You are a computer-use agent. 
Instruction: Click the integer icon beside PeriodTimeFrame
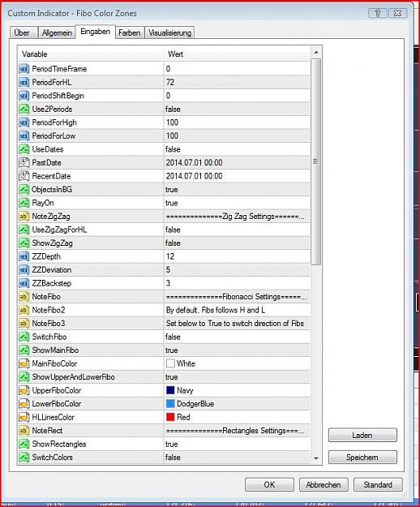pos(24,69)
